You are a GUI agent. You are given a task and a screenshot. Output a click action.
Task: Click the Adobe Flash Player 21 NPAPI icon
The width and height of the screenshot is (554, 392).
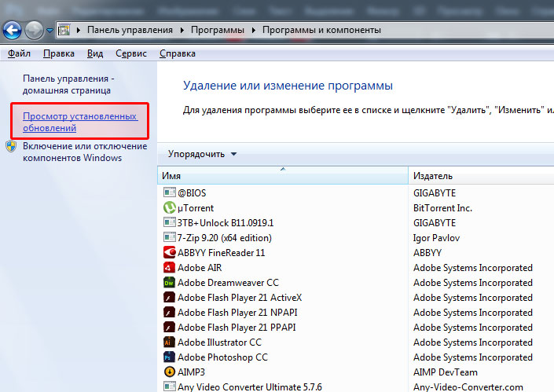click(x=170, y=312)
